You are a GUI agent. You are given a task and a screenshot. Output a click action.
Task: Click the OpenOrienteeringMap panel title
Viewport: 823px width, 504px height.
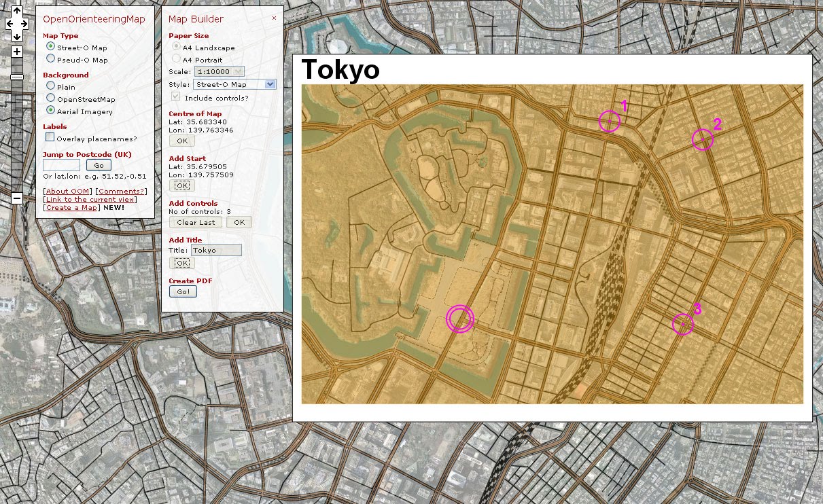[94, 19]
